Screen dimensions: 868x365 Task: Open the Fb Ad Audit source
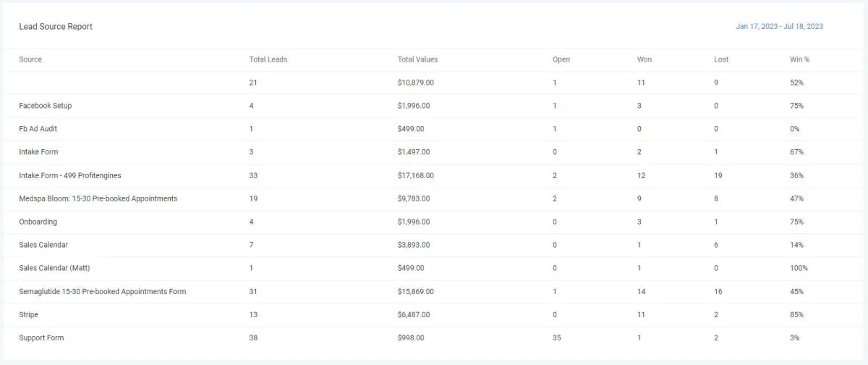[x=38, y=129]
